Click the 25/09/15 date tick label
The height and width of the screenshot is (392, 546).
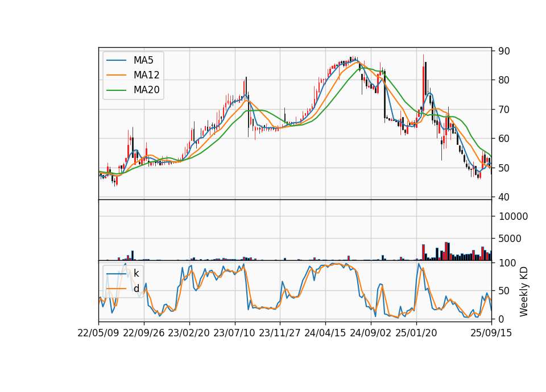491,333
